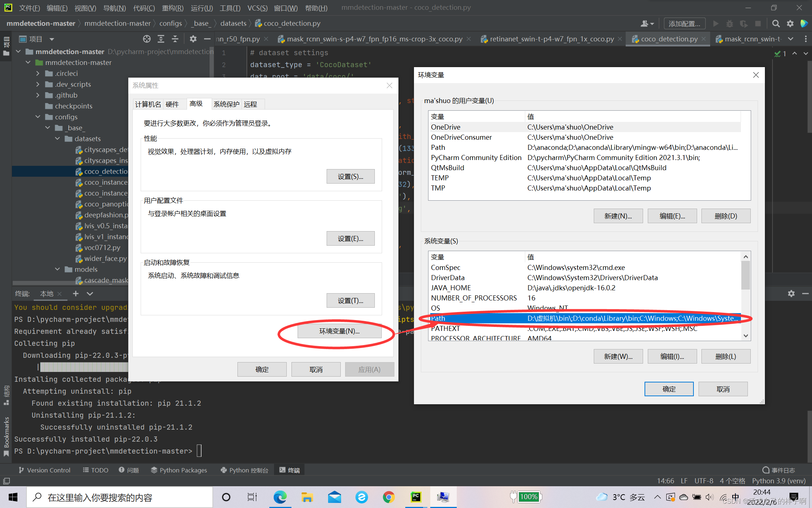Open project panel options gear icon
This screenshot has width=812, height=508.
click(193, 39)
